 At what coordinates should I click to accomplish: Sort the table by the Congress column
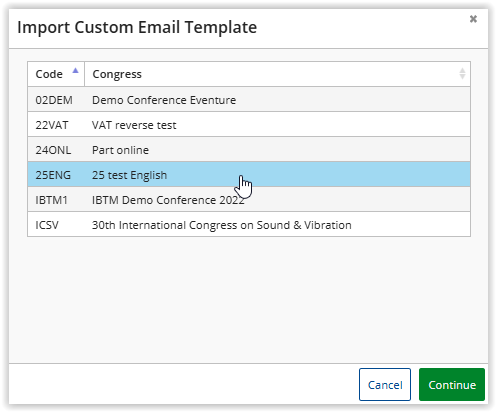277,74
